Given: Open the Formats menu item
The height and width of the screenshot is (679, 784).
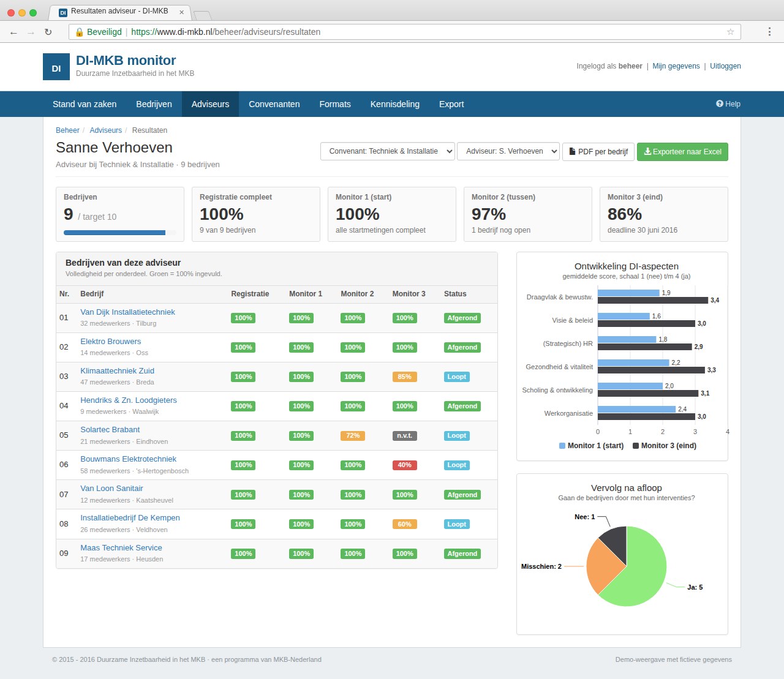Looking at the screenshot, I should (x=335, y=104).
